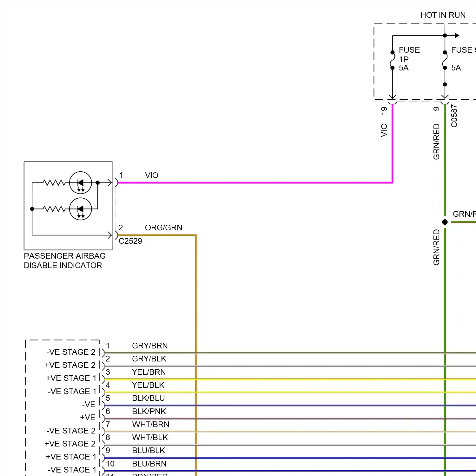Screen dimensions: 476x476
Task: Click the +VE STAGE 2 label at pin 8
Action: 70,444
